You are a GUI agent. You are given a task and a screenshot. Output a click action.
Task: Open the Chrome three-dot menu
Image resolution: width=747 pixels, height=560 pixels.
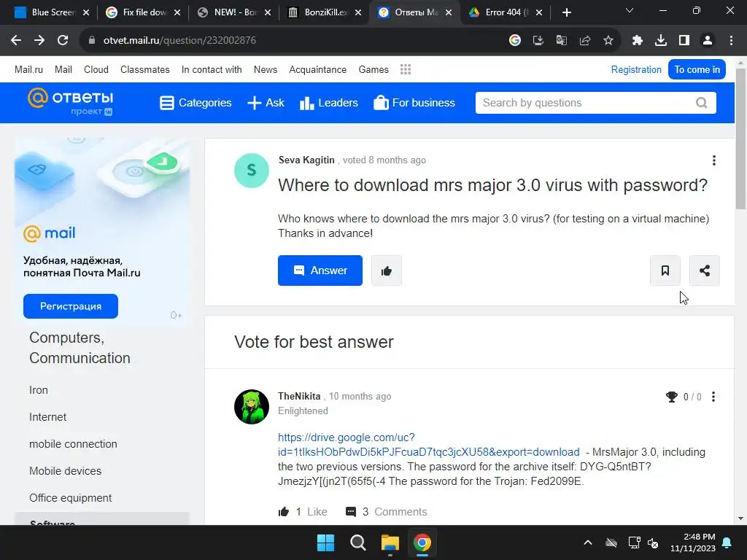731,41
